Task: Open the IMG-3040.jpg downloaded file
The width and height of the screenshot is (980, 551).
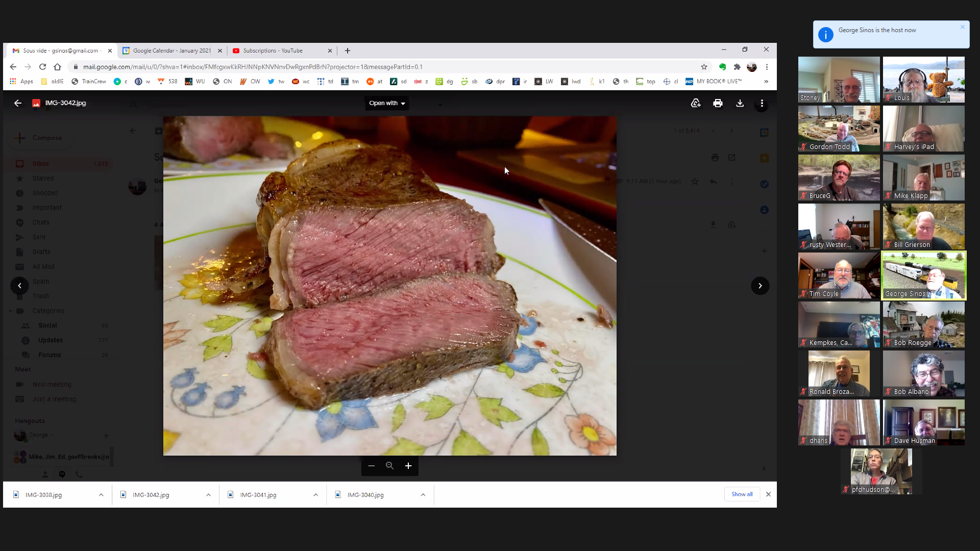Action: (x=365, y=495)
